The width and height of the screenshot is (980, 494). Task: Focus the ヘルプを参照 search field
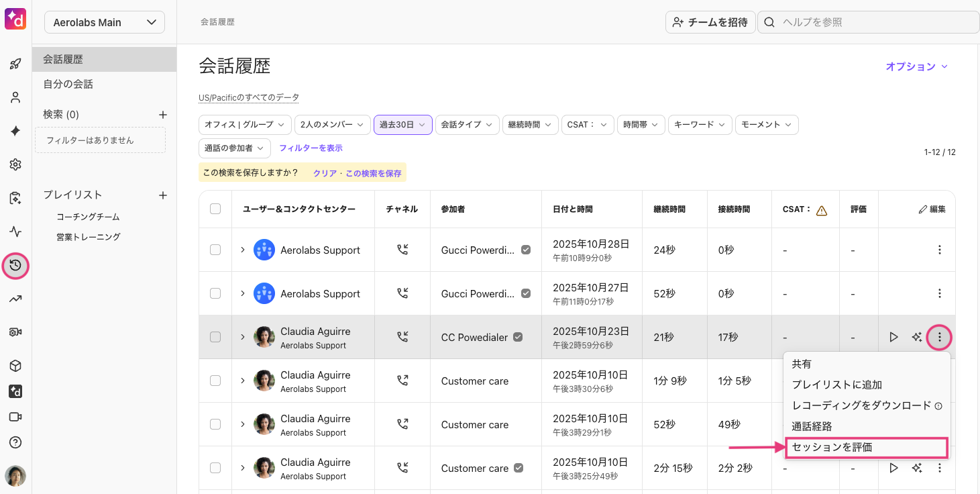pyautogui.click(x=867, y=22)
